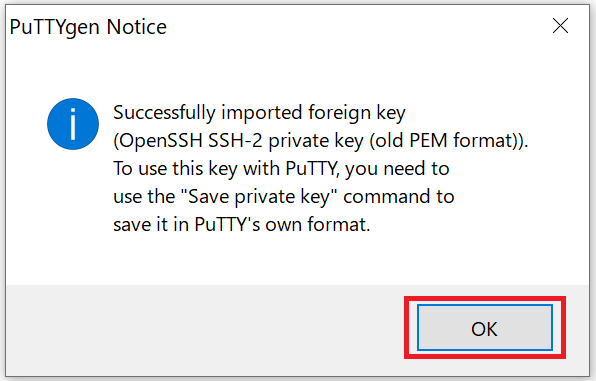The width and height of the screenshot is (596, 381).
Task: Click the line mentioning the command to use
Action: pos(284,197)
